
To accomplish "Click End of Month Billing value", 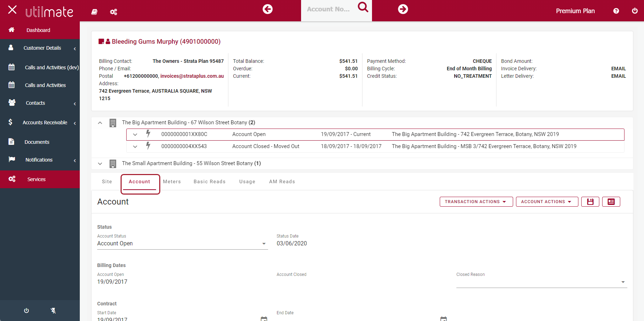I will point(469,69).
